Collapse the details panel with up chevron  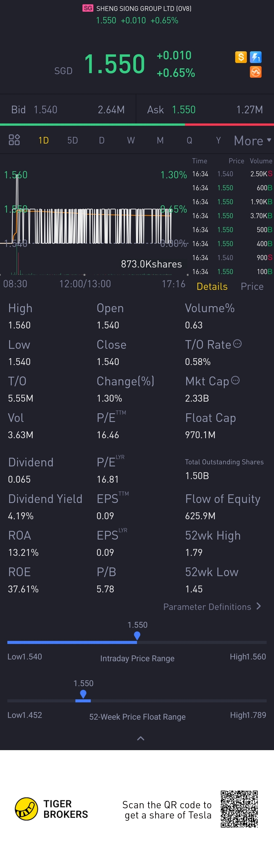(141, 738)
